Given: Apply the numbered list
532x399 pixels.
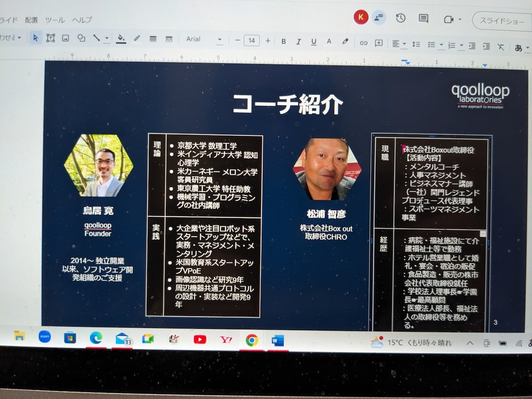Looking at the screenshot, I should [x=452, y=45].
